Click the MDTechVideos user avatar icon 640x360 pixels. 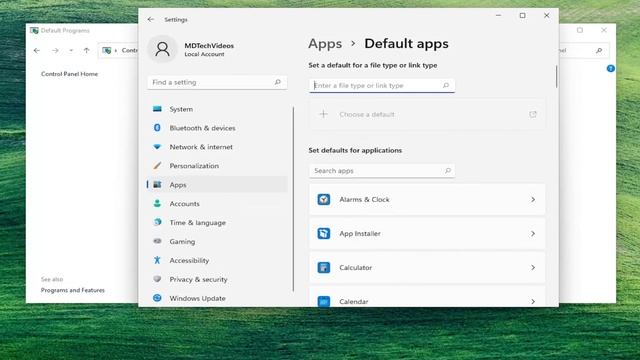(162, 49)
